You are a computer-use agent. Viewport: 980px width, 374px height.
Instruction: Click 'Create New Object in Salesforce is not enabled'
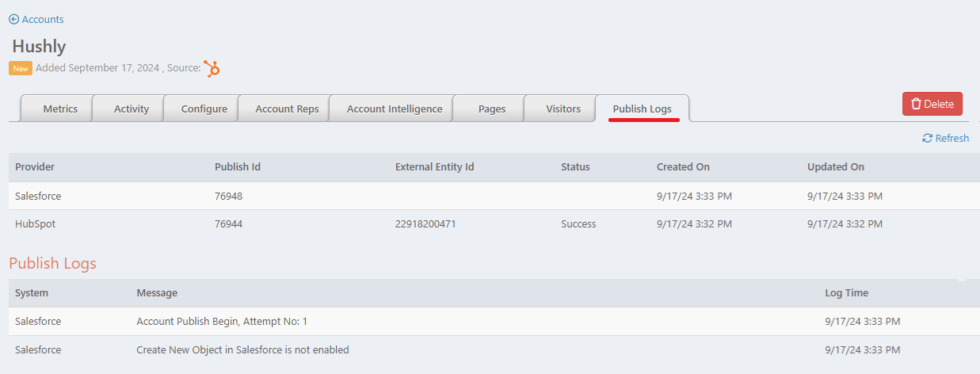pyautogui.click(x=242, y=350)
